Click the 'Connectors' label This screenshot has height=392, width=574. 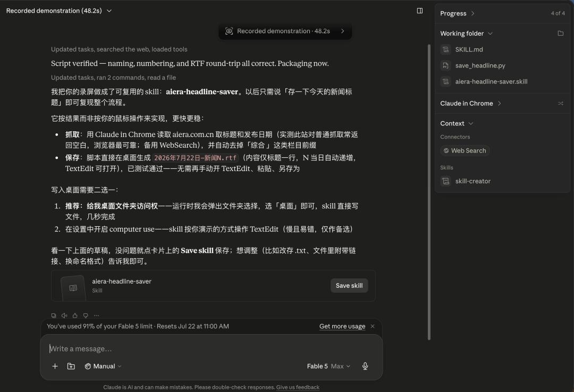click(455, 137)
